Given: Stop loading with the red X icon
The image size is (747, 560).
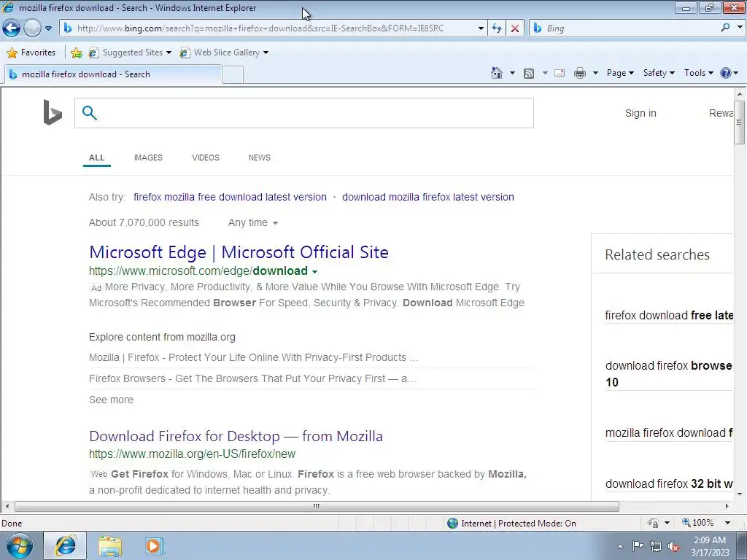Looking at the screenshot, I should click(x=515, y=28).
